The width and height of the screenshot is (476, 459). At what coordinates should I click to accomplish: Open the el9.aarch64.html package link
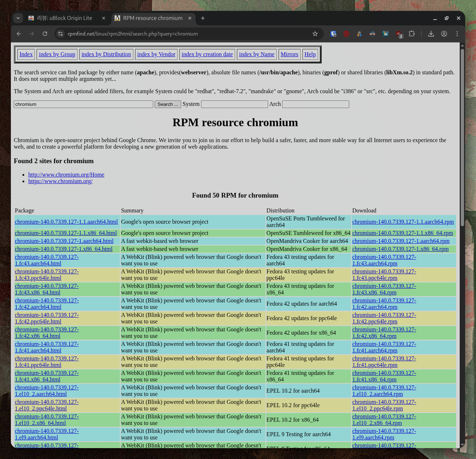[47, 434]
